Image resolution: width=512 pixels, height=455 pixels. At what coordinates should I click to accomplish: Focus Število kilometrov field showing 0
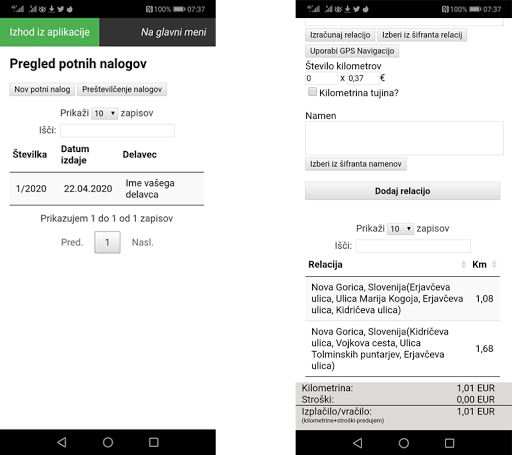[321, 78]
